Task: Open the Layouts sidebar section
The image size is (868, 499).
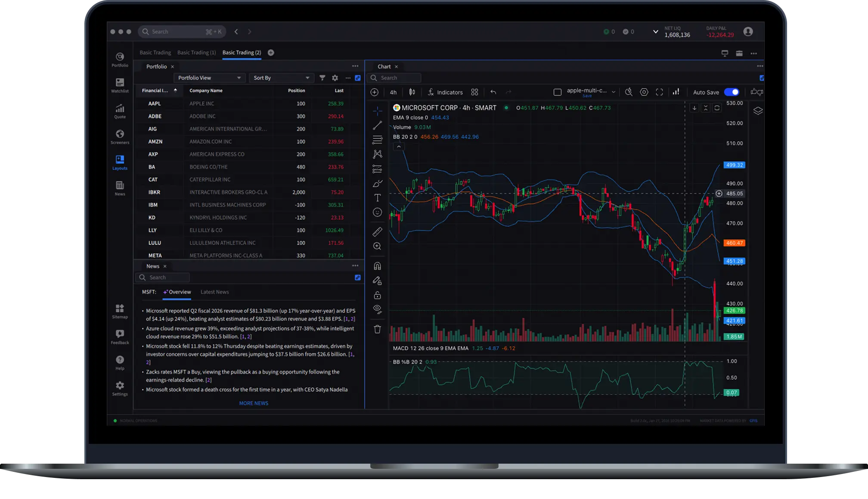Action: (120, 162)
